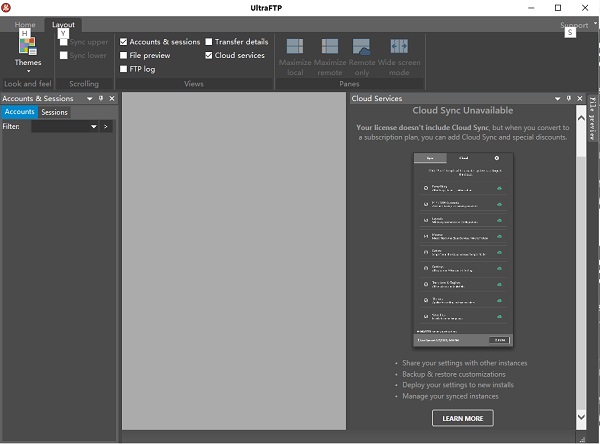
Task: Click the Cloud Sync preview thumbnail
Action: (x=463, y=250)
